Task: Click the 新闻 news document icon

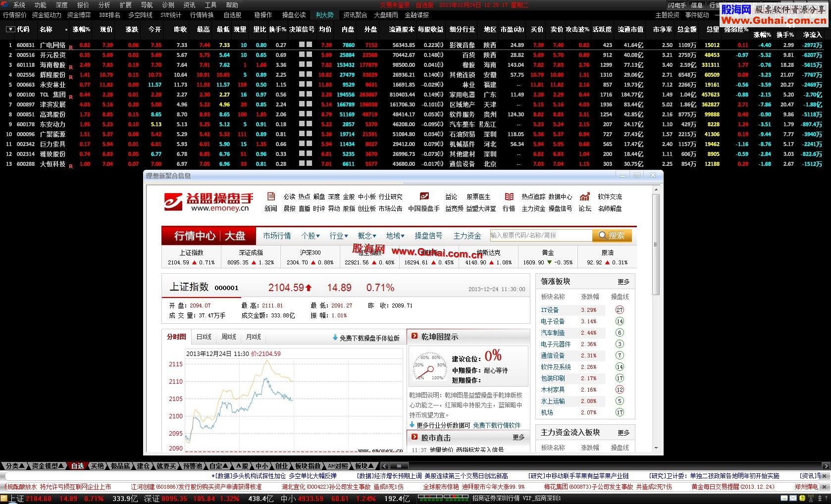Action: point(270,197)
